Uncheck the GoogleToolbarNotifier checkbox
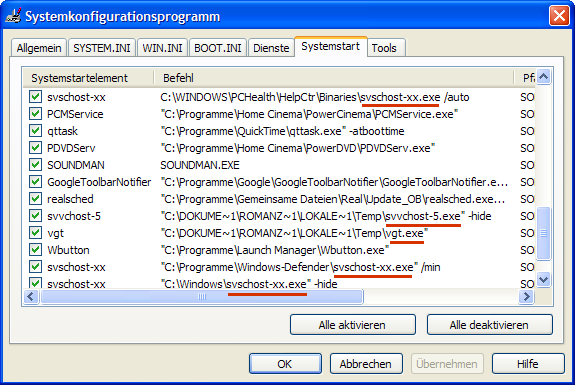575x385 pixels. click(36, 182)
